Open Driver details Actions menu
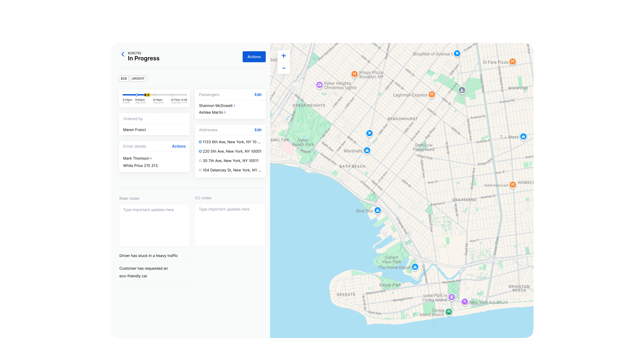 [x=179, y=146]
